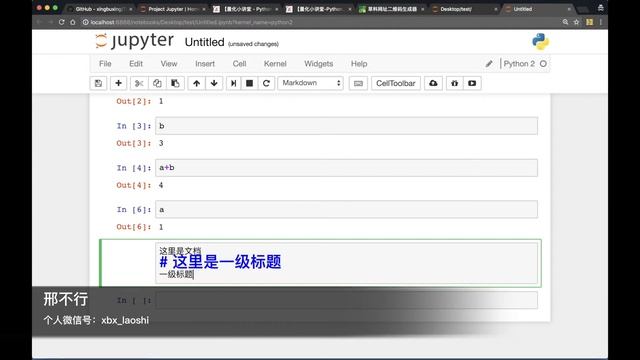
Task: Save notebook with the floppy disk icon
Action: (98, 83)
